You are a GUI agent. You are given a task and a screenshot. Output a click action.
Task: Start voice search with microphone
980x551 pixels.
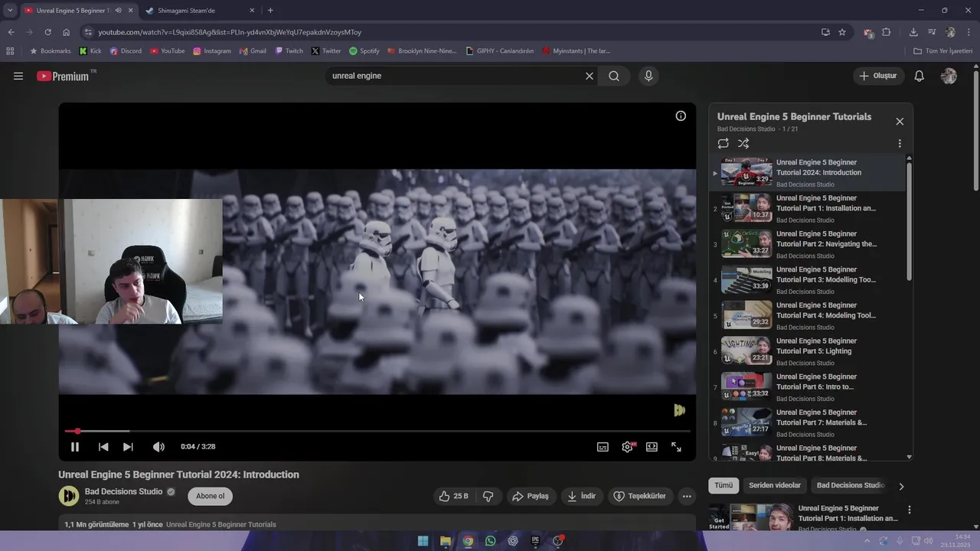648,76
